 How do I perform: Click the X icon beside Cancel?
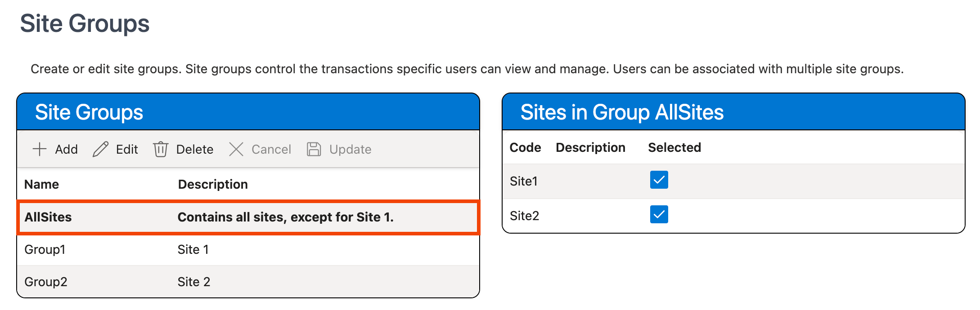tap(236, 149)
